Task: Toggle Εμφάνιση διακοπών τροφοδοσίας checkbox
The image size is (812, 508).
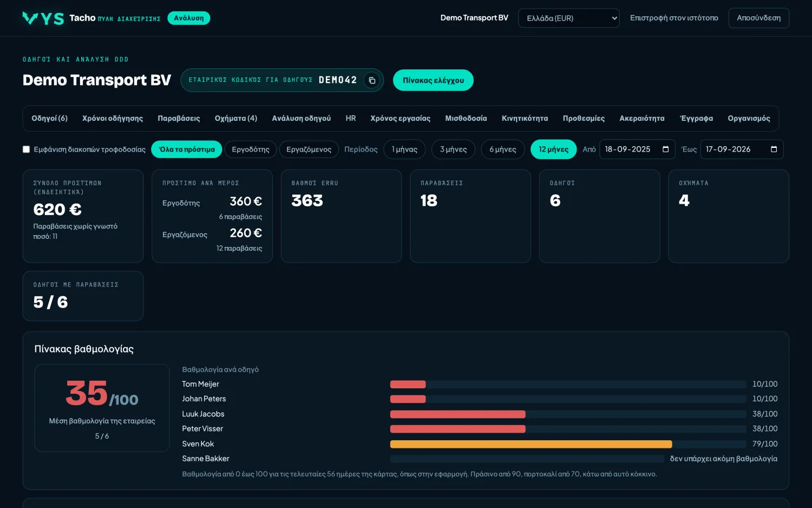Action: [26, 149]
